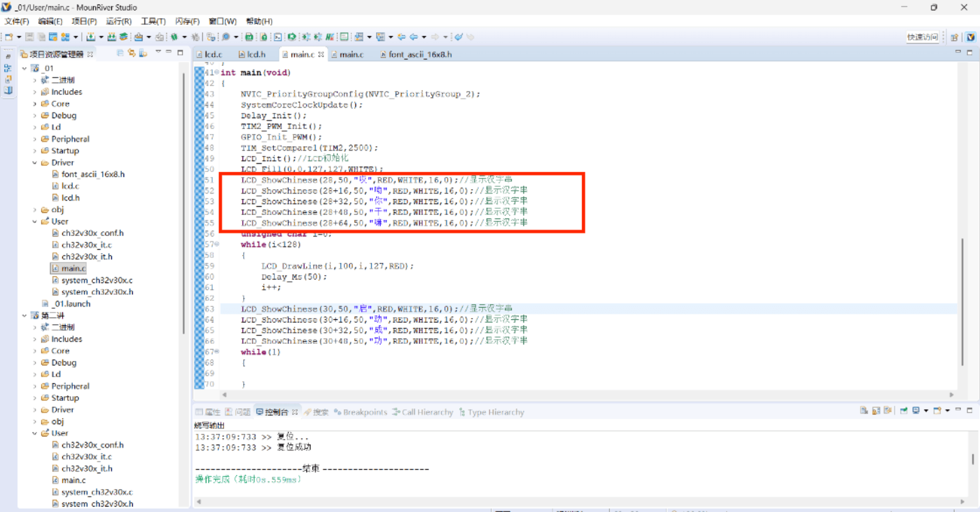Click the debug bug icon in toolbar
Image resolution: width=980 pixels, height=512 pixels.
[174, 37]
